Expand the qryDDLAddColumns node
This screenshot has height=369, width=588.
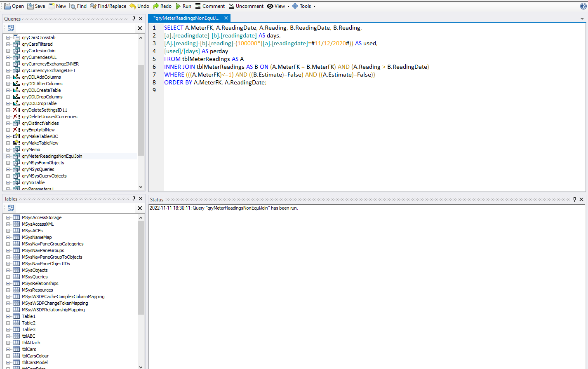pyautogui.click(x=8, y=77)
